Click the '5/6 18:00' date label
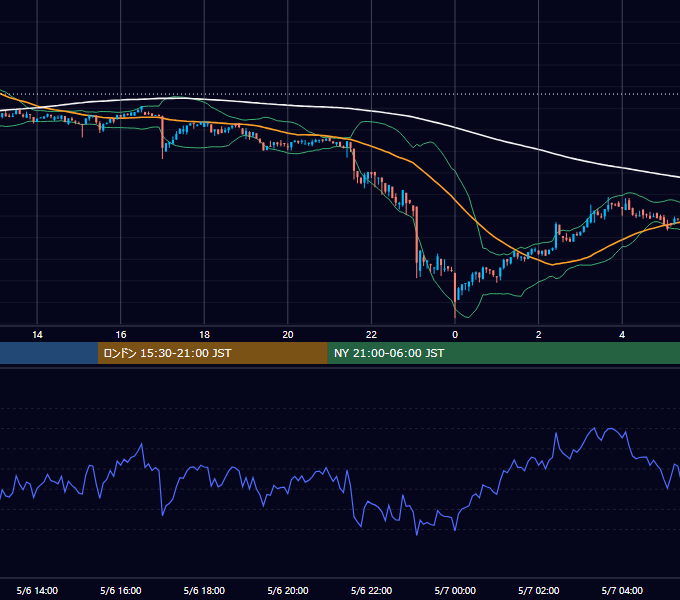 [x=204, y=590]
